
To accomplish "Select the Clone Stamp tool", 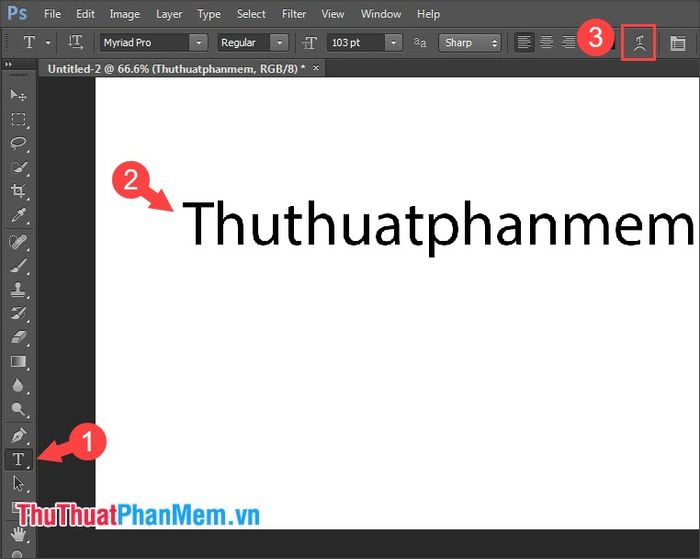I will (18, 290).
